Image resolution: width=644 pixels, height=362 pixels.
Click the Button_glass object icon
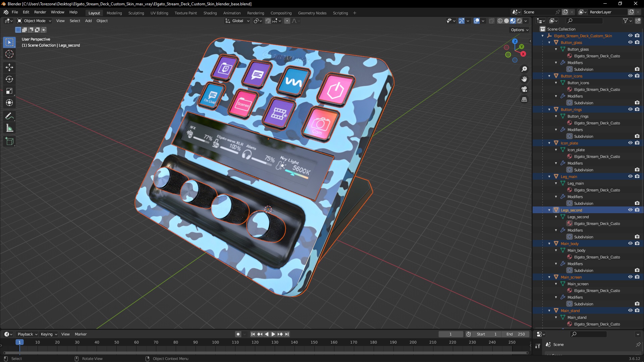pyautogui.click(x=556, y=43)
